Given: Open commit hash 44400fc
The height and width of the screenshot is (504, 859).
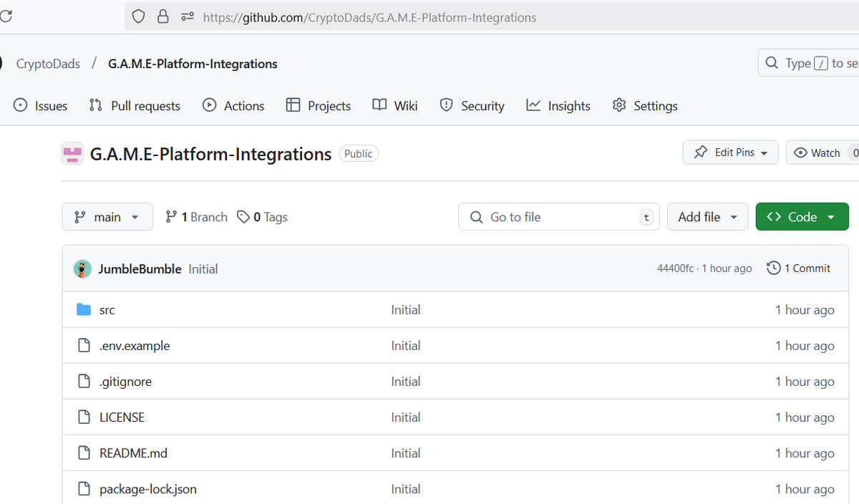Looking at the screenshot, I should pos(675,268).
